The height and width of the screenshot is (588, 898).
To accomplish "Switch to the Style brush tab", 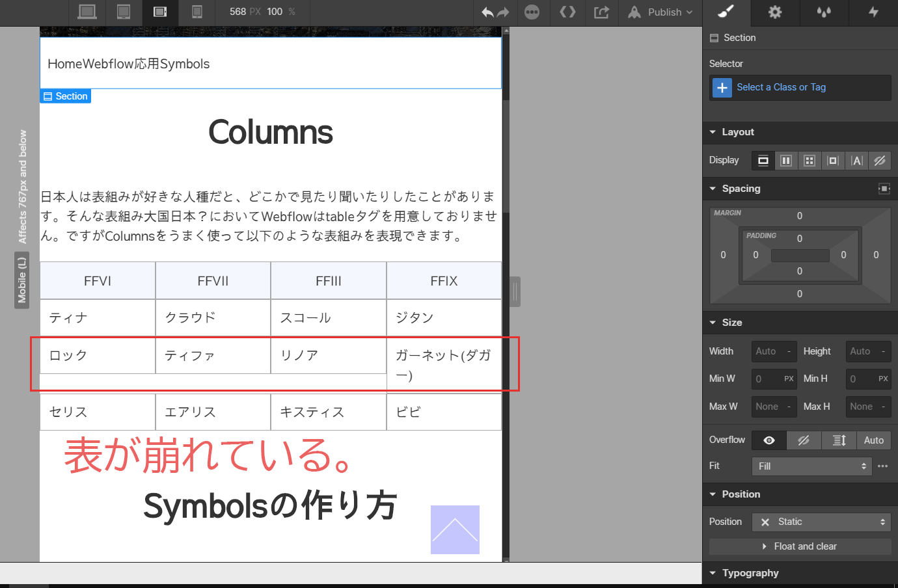I will pos(726,12).
